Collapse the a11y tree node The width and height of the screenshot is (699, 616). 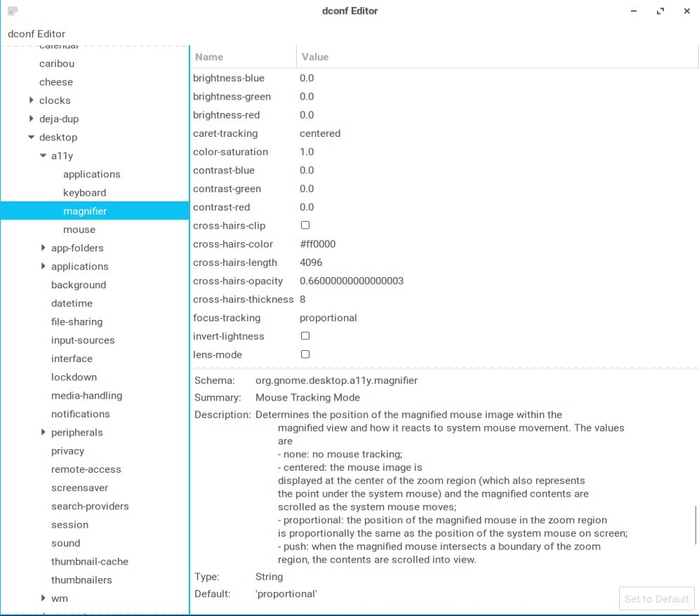(x=44, y=156)
